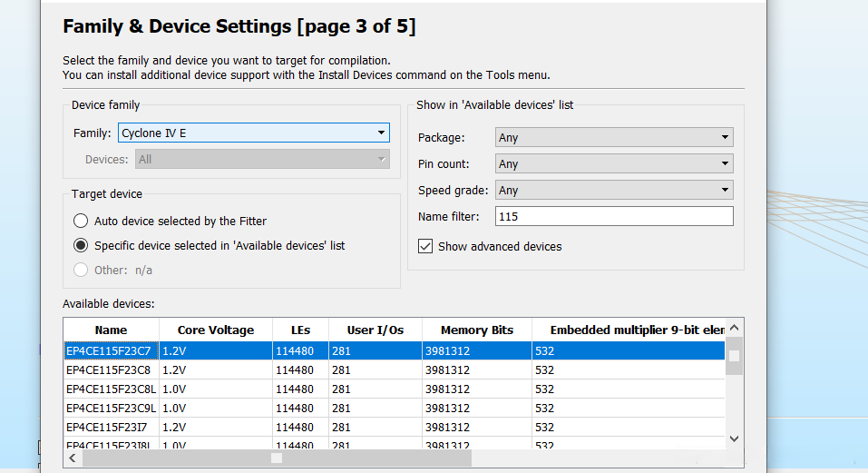Screen dimensions: 868x473
Task: Toggle Show advanced devices checkbox
Action: tap(425, 246)
